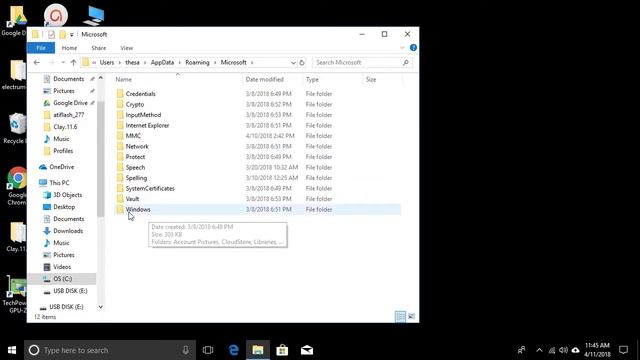Select OS (C:) drive in navigation pane
The image size is (640, 360).
[62, 279]
